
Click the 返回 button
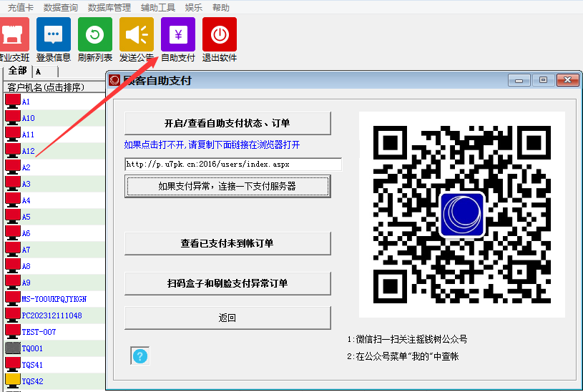point(227,318)
